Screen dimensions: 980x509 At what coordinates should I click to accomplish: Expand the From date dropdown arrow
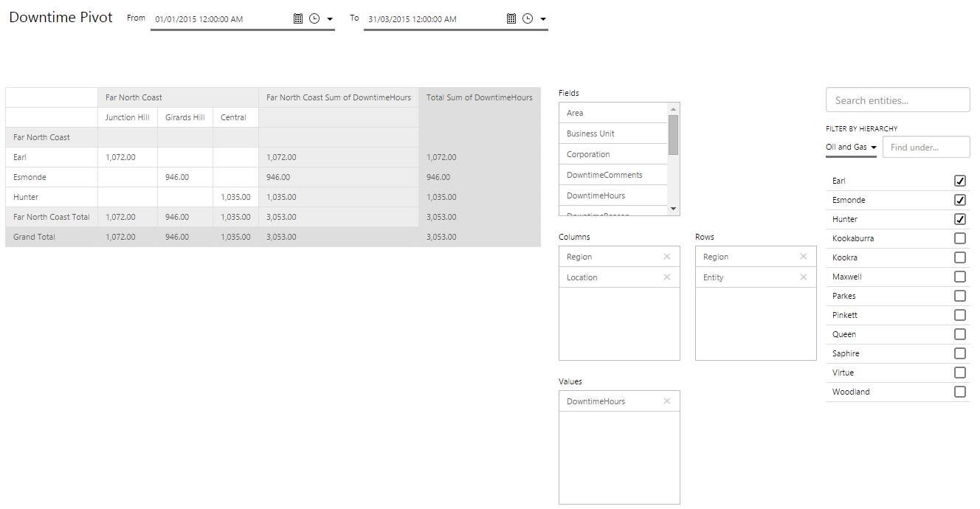(330, 19)
